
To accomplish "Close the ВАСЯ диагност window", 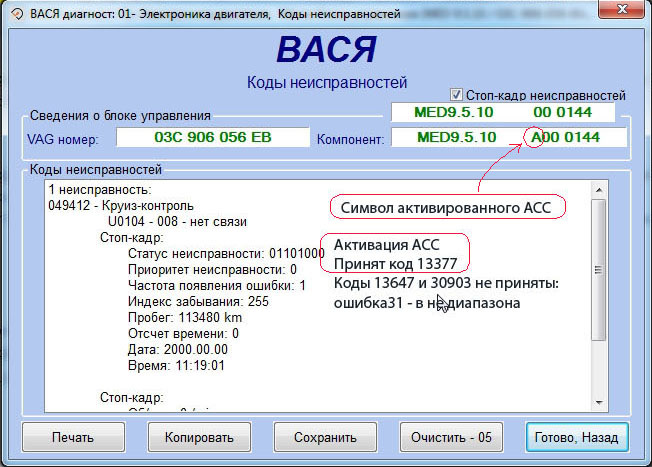I will coord(621,9).
